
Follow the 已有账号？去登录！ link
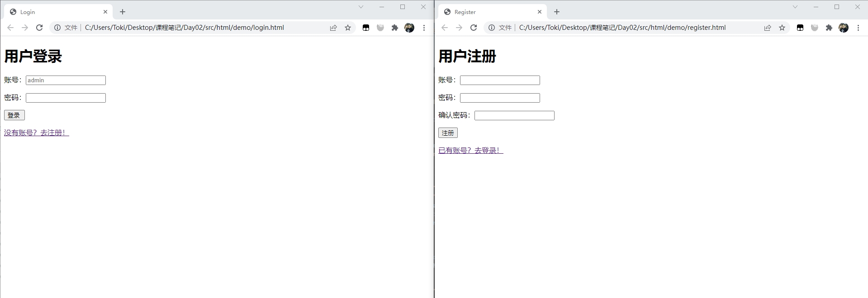470,150
